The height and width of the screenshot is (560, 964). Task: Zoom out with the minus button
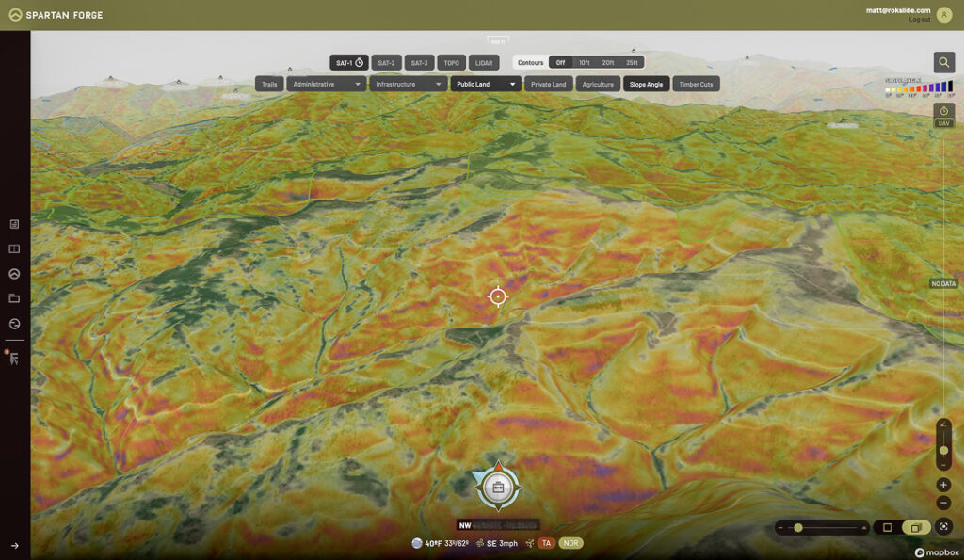pyautogui.click(x=943, y=503)
